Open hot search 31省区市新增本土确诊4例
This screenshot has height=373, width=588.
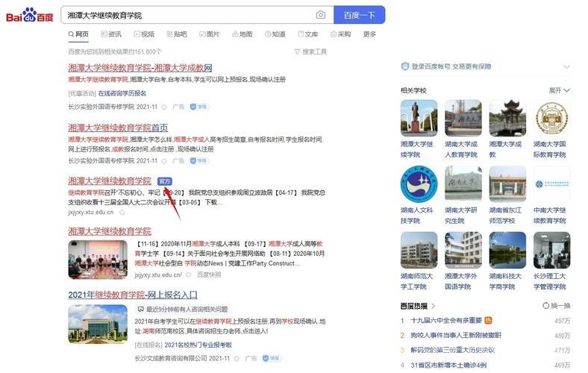point(448,365)
